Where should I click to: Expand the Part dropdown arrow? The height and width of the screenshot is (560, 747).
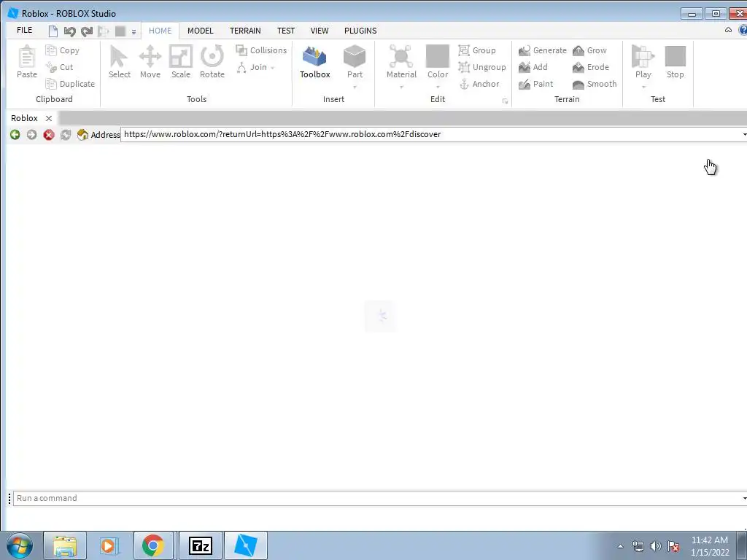click(355, 87)
